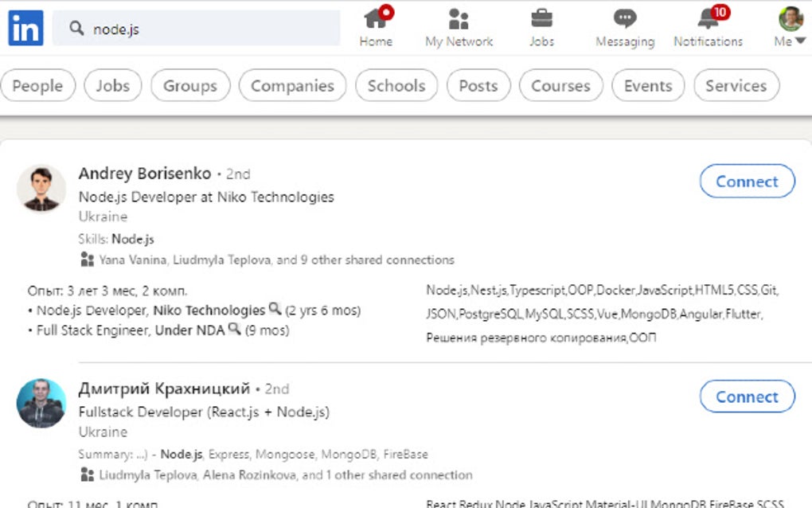Click magnifier icon next to Niko Technologies
Image resolution: width=812 pixels, height=508 pixels.
coord(275,309)
